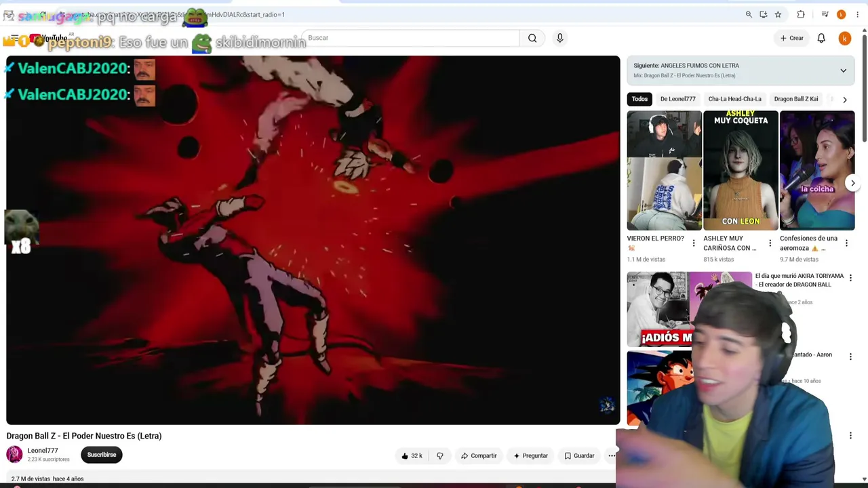Open the AKIRA TORIYAMA video thumbnail
This screenshot has height=488, width=868.
(x=690, y=309)
